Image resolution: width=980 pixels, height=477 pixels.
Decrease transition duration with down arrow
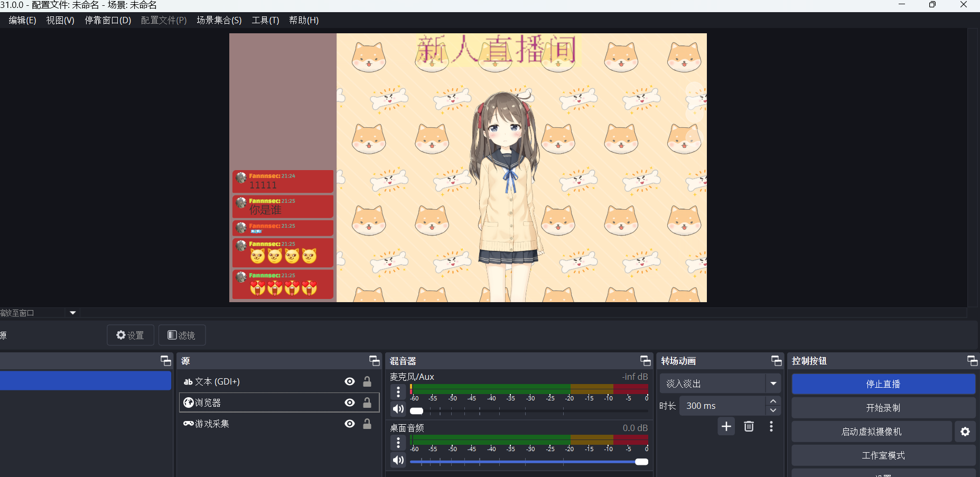click(x=773, y=410)
